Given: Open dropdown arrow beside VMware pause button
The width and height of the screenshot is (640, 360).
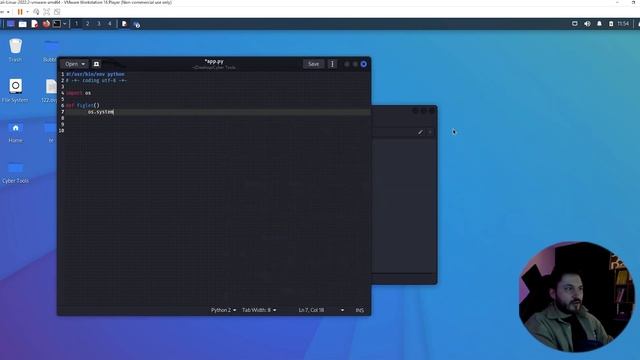Looking at the screenshot, I should click(27, 12).
